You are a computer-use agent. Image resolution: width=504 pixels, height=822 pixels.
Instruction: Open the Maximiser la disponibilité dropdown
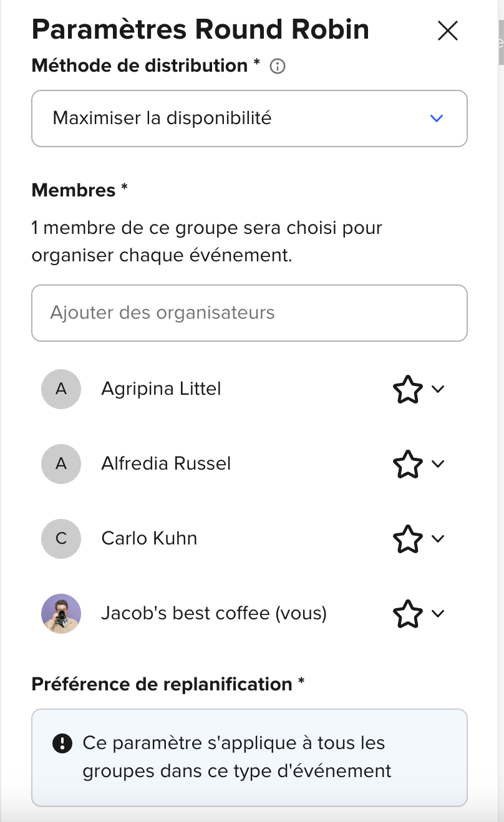click(250, 118)
